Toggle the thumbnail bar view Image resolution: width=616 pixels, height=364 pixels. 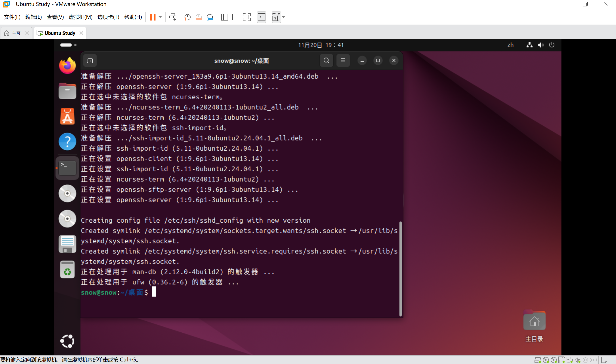point(235,17)
